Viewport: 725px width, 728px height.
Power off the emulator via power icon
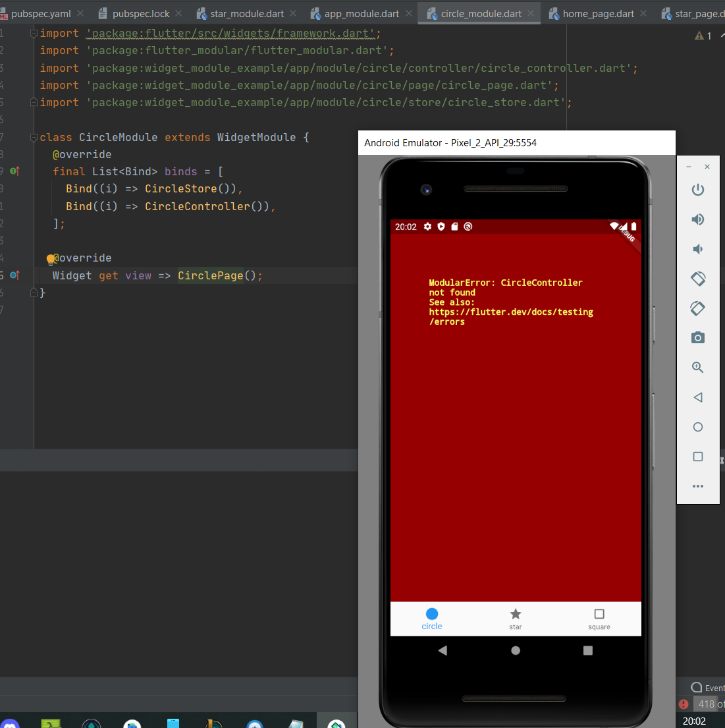click(697, 189)
